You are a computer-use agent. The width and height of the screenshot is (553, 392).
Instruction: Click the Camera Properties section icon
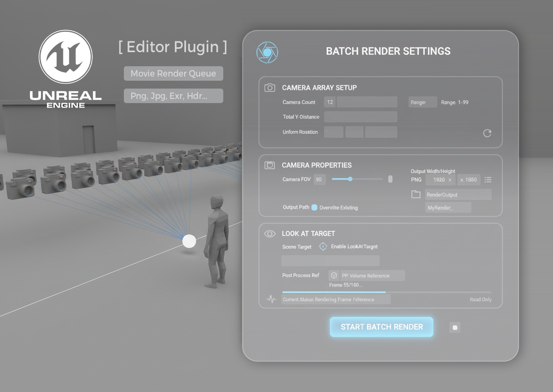pyautogui.click(x=270, y=165)
